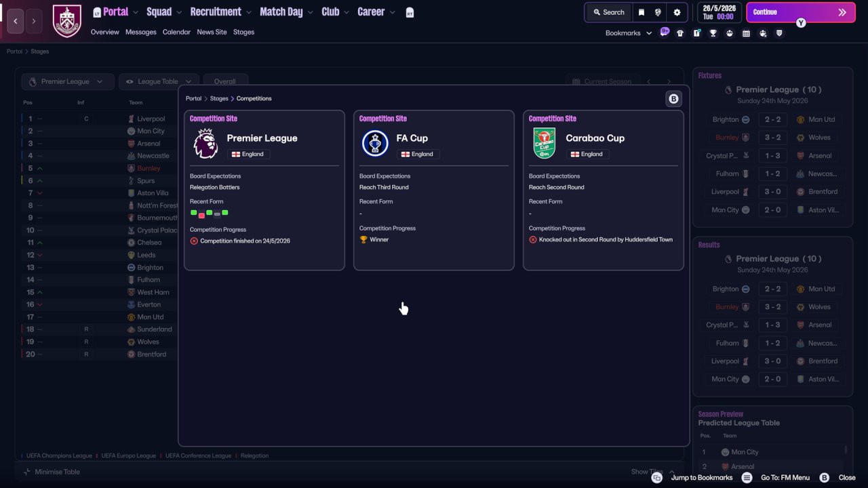The image size is (868, 488).
Task: Open the News Site tab
Action: click(x=212, y=32)
